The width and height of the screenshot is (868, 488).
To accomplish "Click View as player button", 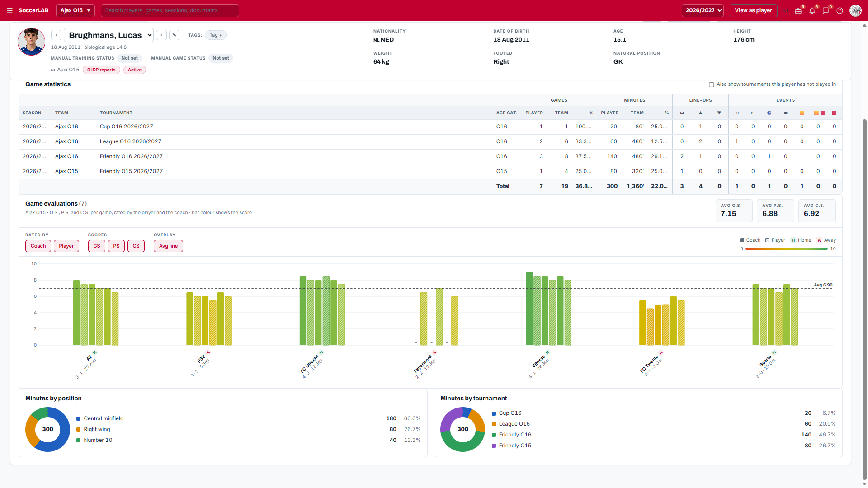I will [x=753, y=10].
